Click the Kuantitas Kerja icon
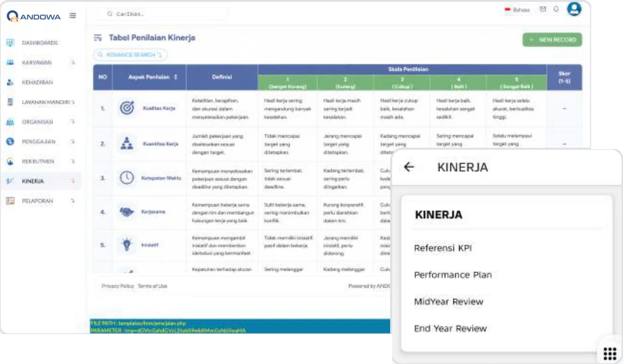This screenshot has height=364, width=623. coord(127,143)
